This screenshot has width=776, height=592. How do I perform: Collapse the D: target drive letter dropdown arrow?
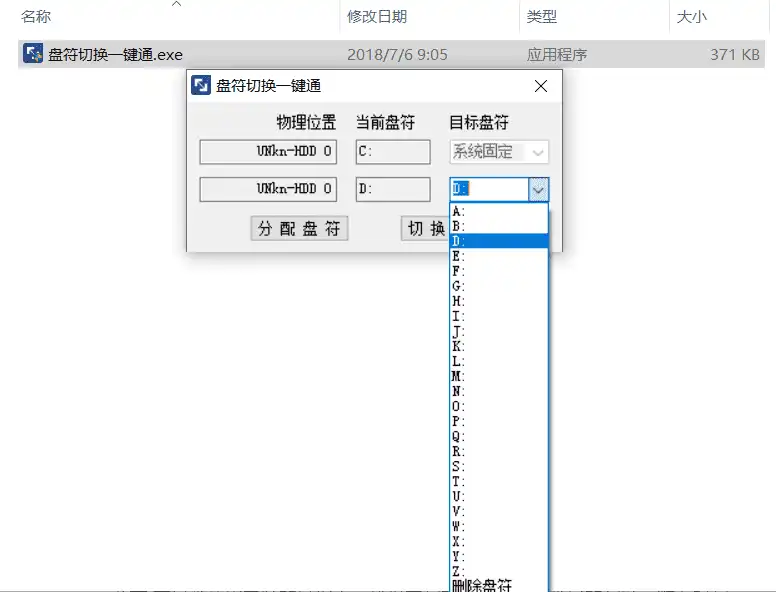click(538, 189)
